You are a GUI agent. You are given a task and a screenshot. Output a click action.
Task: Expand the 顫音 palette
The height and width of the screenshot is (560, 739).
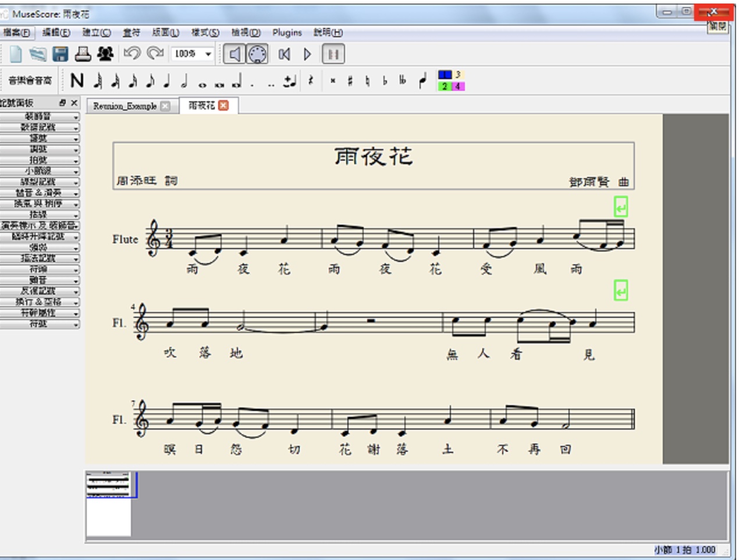[x=40, y=280]
